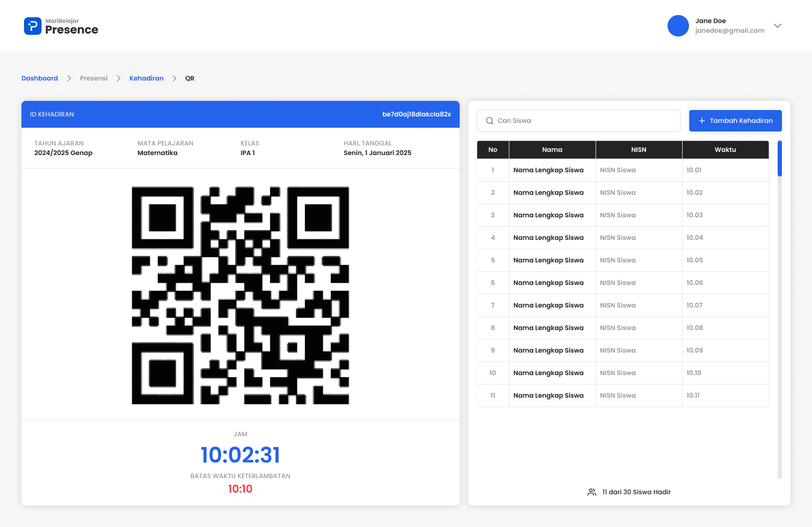Click NISN Siswa in row 1
812x527 pixels.
pos(618,170)
